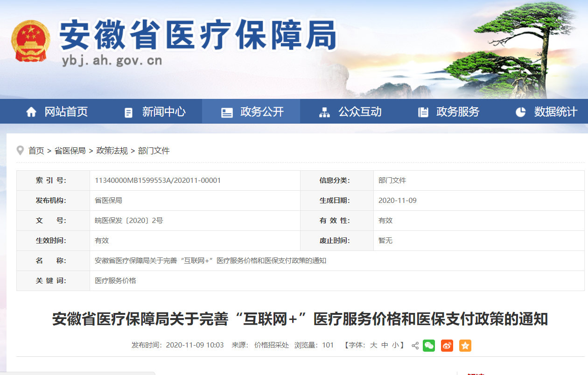Click site title 安徽省医疗保障局
This screenshot has width=588, height=375.
tap(198, 35)
